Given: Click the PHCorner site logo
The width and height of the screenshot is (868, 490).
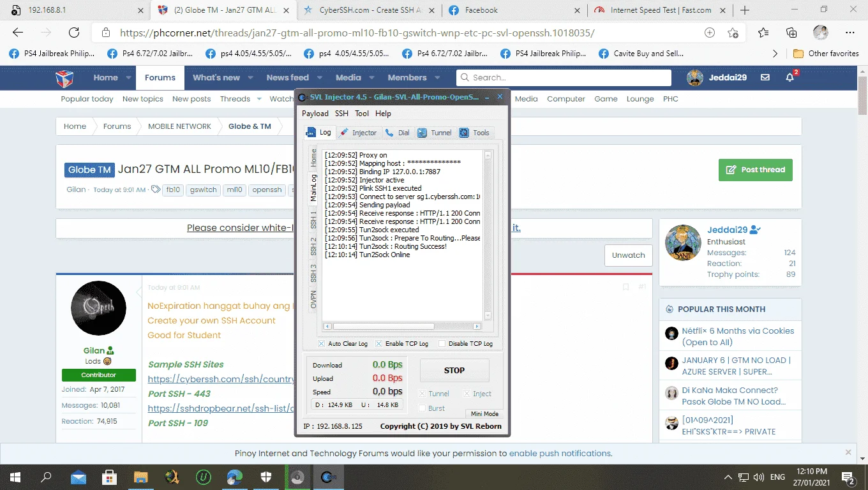Looking at the screenshot, I should [x=64, y=78].
